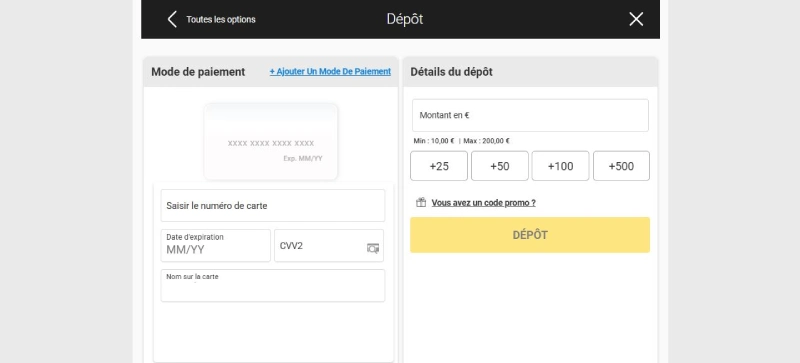Click 'Max : 200,00 €' limit text
This screenshot has width=800, height=363.
(x=486, y=141)
